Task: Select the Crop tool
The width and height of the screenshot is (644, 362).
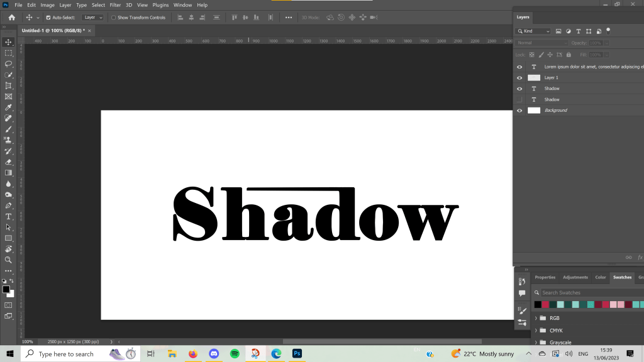Action: coord(9,85)
